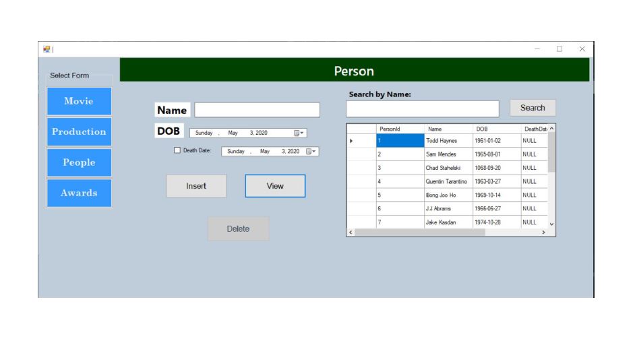633x364 pixels.
Task: Click the greyed Delete button
Action: (x=238, y=229)
